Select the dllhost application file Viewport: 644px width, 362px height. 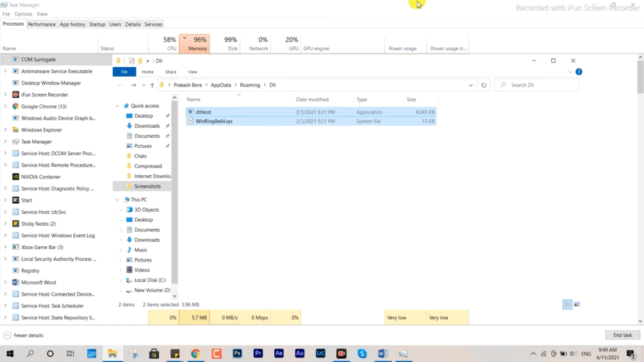coord(311,112)
